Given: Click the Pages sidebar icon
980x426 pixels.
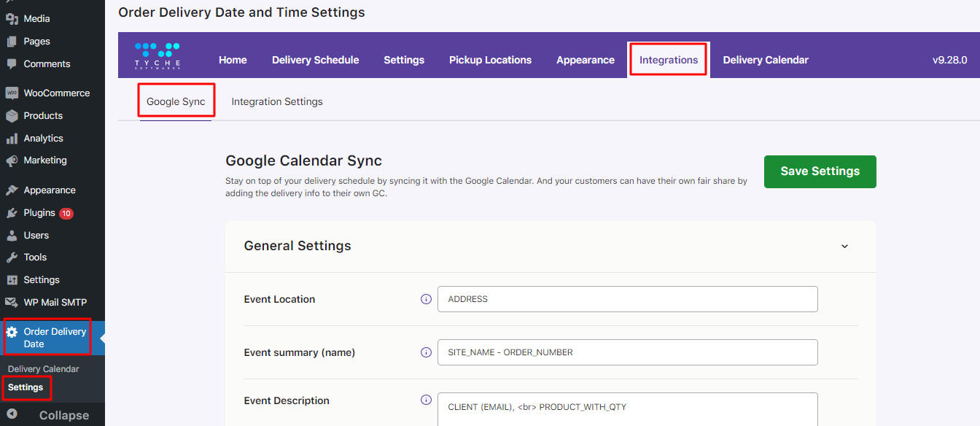Looking at the screenshot, I should (12, 42).
